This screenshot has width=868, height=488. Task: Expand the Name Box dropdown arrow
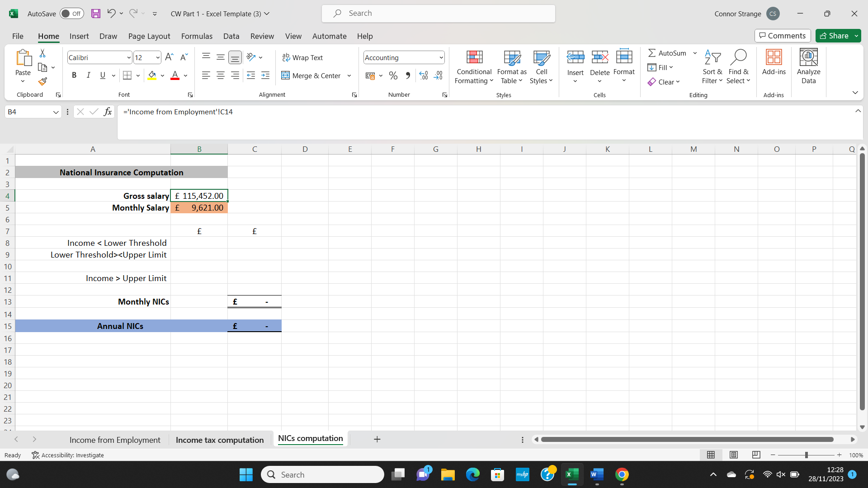[x=56, y=112]
